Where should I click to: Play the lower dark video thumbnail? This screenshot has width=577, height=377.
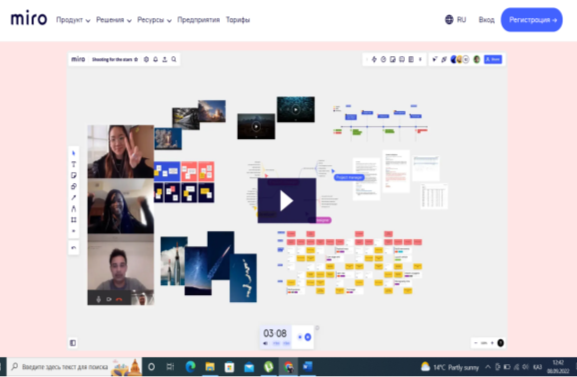pyautogui.click(x=256, y=127)
